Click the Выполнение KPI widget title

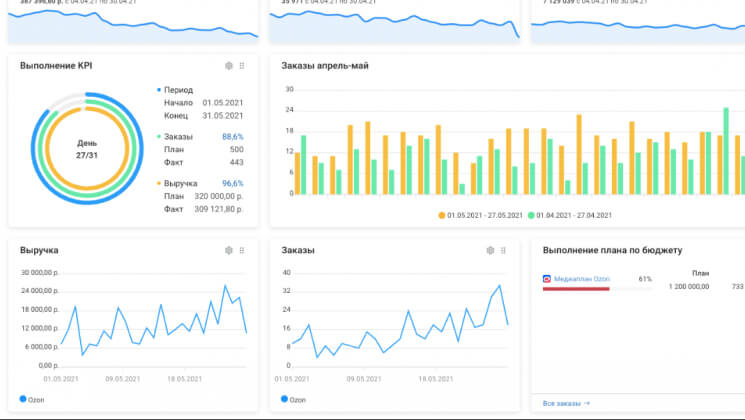click(x=56, y=66)
